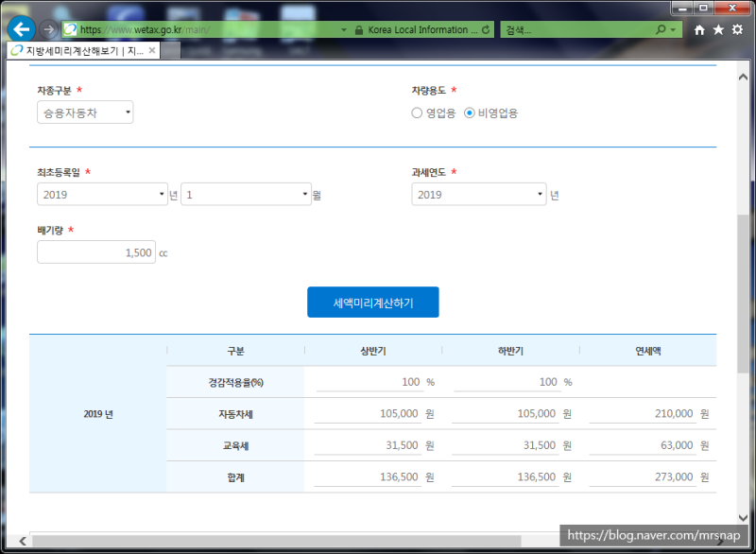
Task: Open a new blank tab button
Action: tap(171, 51)
